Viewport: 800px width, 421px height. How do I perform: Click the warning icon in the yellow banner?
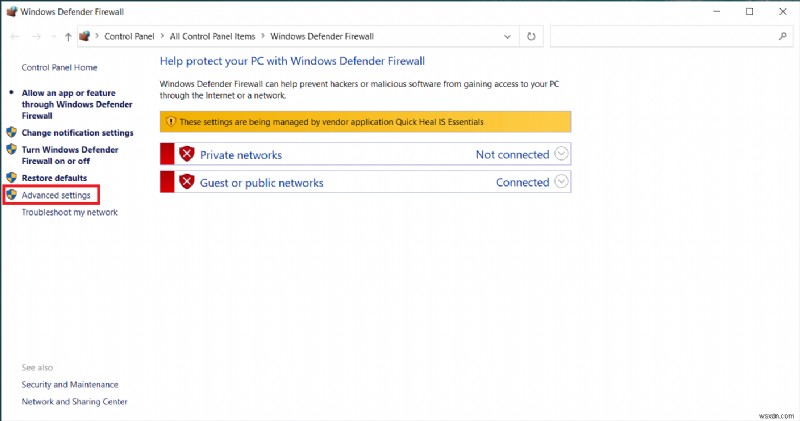click(x=171, y=122)
